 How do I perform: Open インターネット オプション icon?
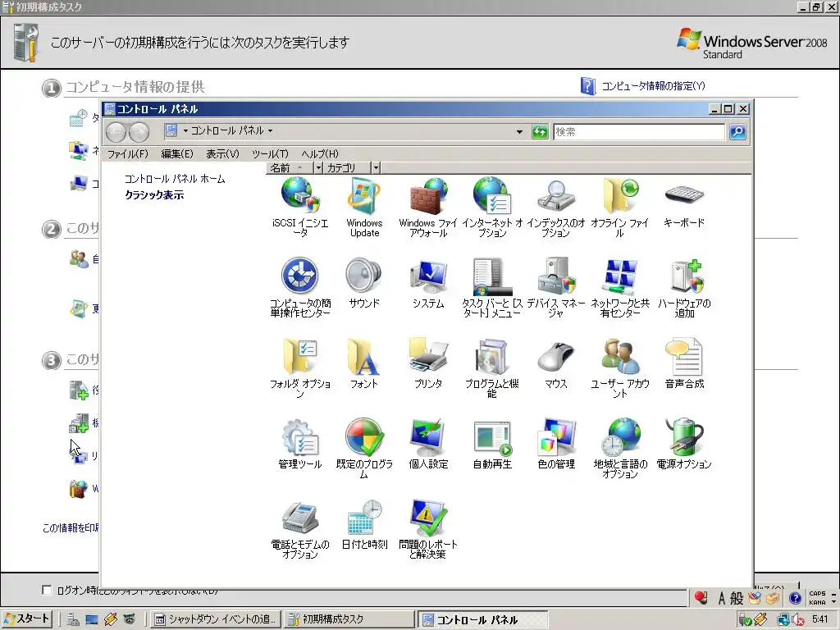point(492,207)
